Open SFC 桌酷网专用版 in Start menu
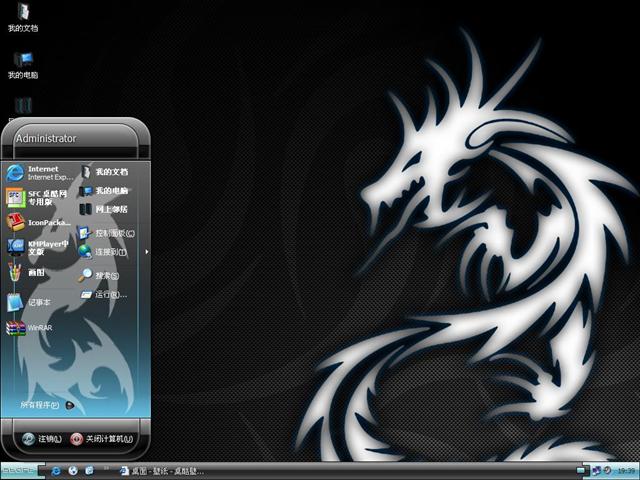640x480 pixels. click(x=38, y=198)
